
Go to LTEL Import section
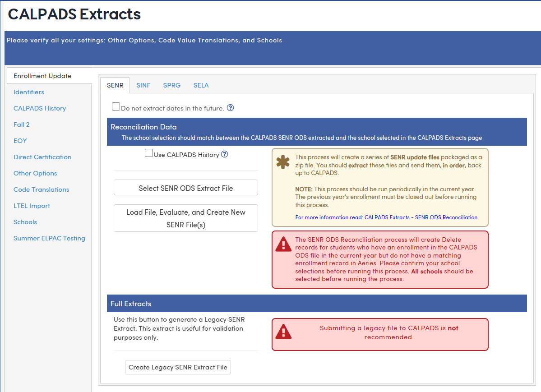click(32, 206)
